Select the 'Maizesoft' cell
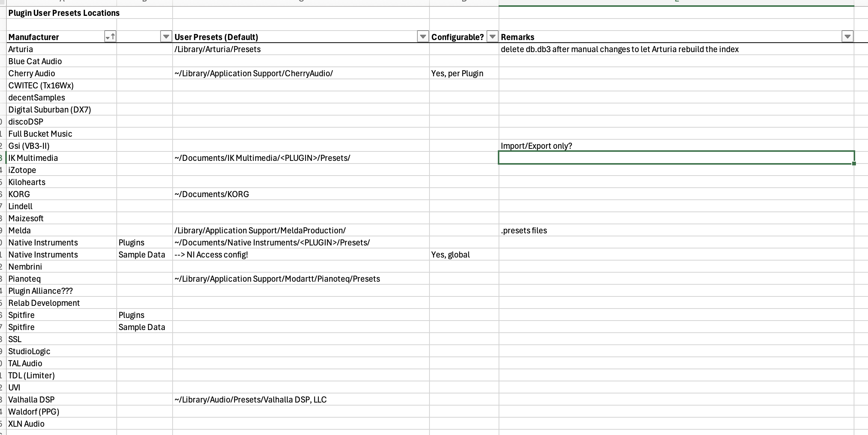 coord(62,218)
